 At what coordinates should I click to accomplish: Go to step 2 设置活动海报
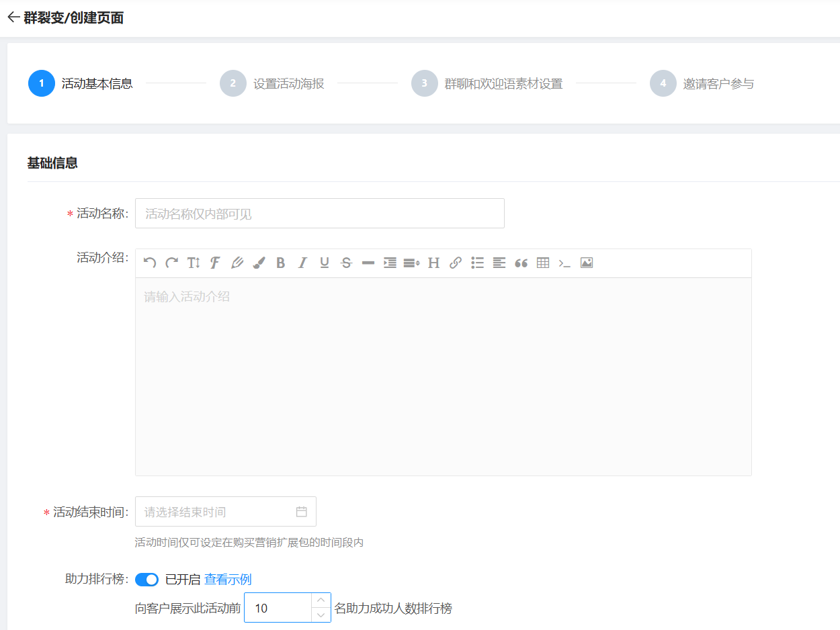[x=272, y=84]
